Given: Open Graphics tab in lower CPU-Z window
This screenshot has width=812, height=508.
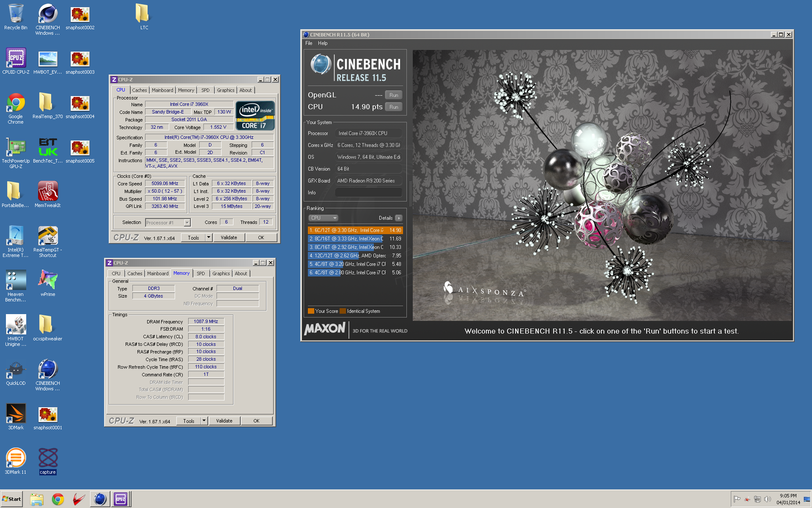Looking at the screenshot, I should (x=221, y=273).
